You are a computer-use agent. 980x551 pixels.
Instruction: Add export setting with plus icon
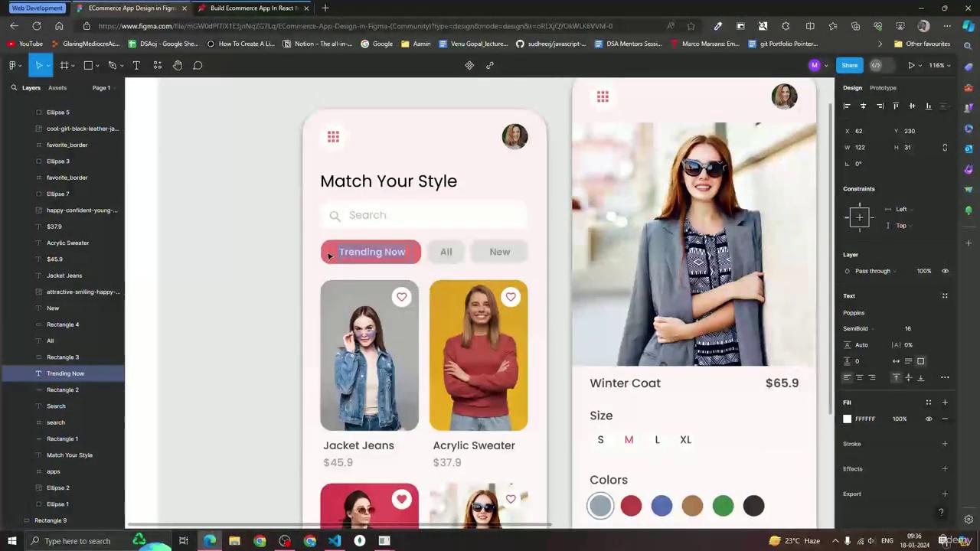(945, 494)
